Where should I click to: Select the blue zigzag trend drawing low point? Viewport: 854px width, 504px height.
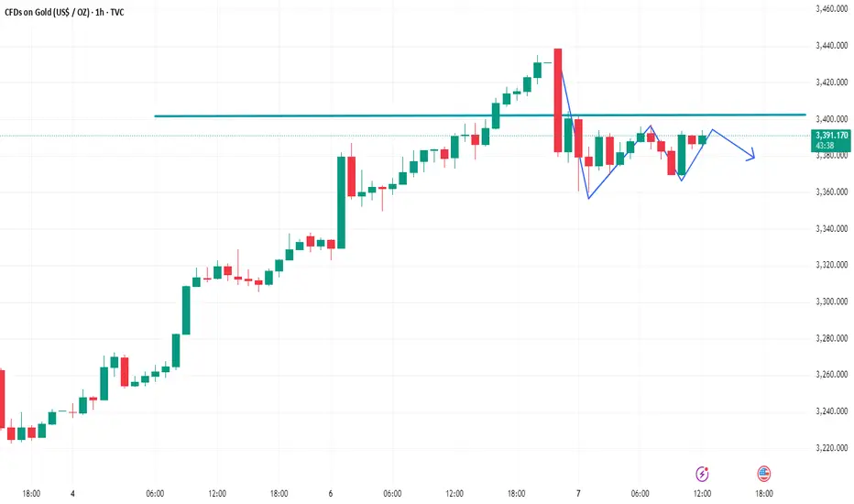coord(589,198)
